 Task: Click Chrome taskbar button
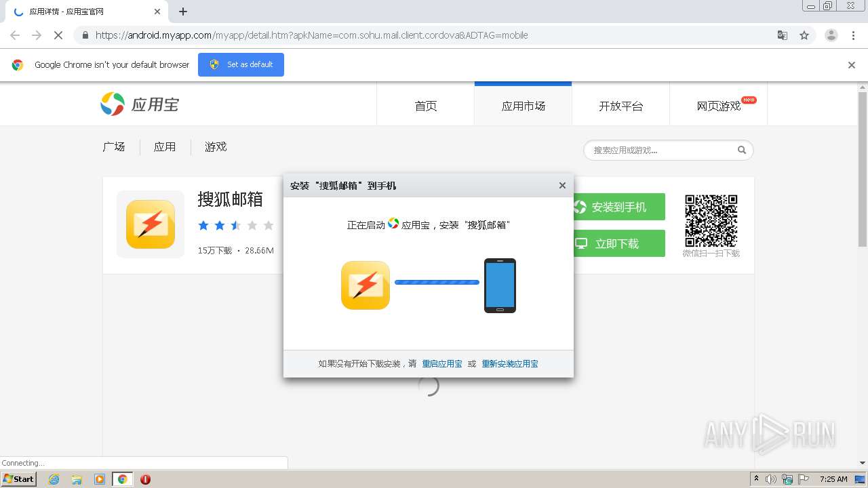tap(122, 479)
